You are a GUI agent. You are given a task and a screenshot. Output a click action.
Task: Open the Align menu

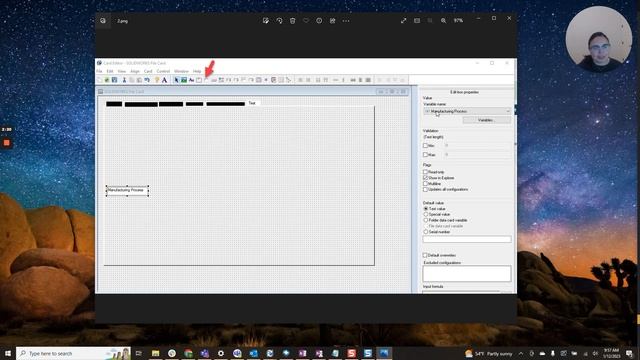coord(135,71)
